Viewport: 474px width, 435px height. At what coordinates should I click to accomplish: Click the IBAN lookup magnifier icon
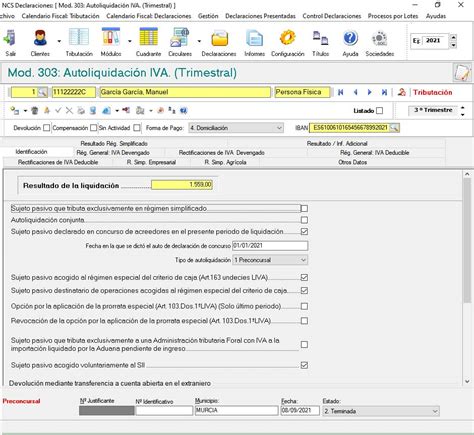(394, 128)
